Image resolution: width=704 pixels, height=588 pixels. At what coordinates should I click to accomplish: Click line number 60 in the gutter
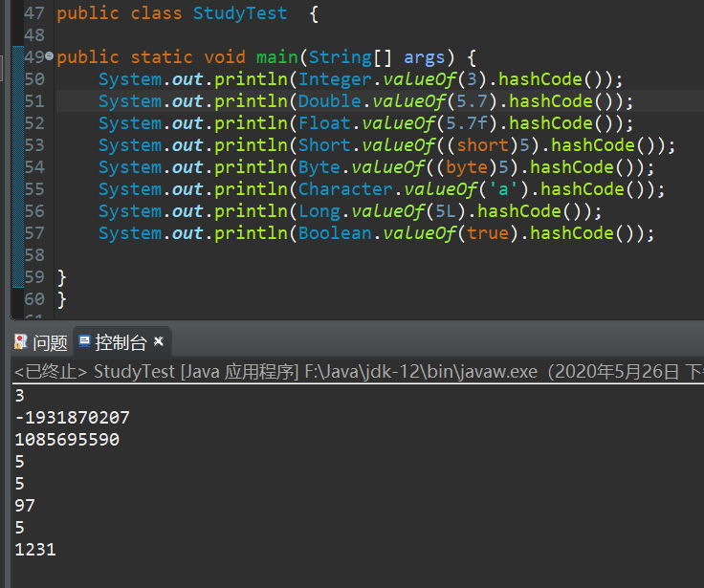pyautogui.click(x=34, y=299)
